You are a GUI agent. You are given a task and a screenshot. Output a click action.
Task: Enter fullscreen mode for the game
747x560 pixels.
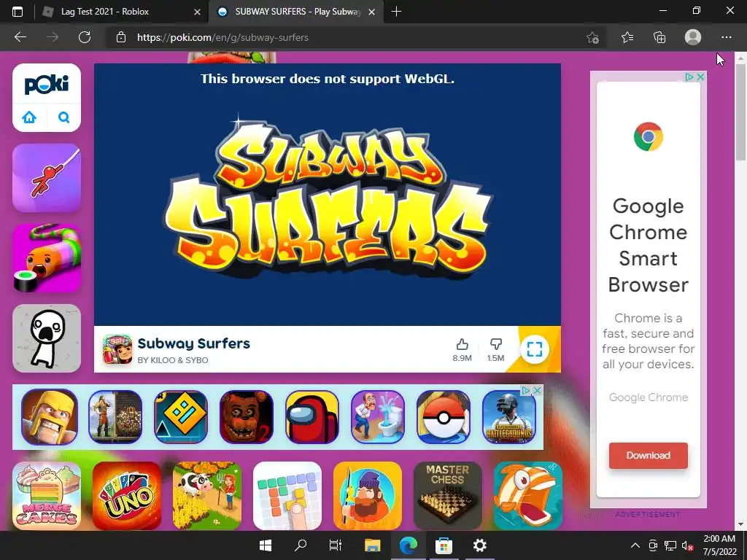click(x=535, y=349)
